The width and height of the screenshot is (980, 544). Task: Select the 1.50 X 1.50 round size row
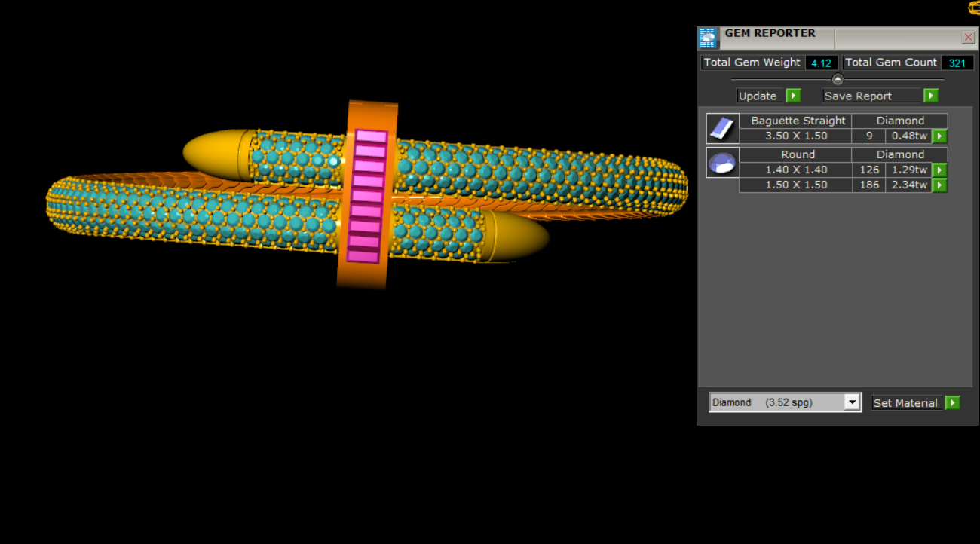796,185
